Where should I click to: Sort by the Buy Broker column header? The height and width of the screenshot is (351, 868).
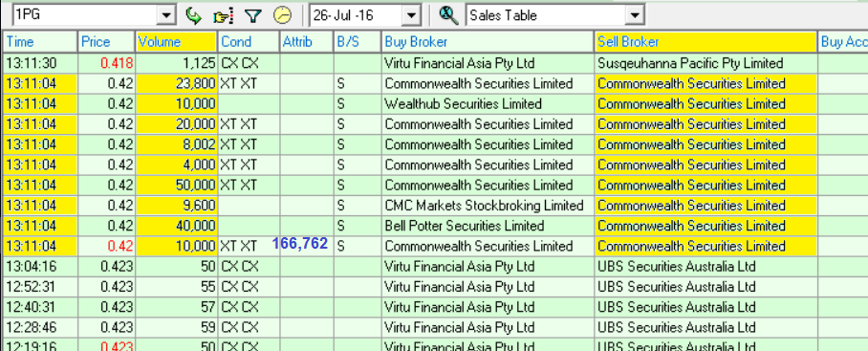(x=488, y=41)
